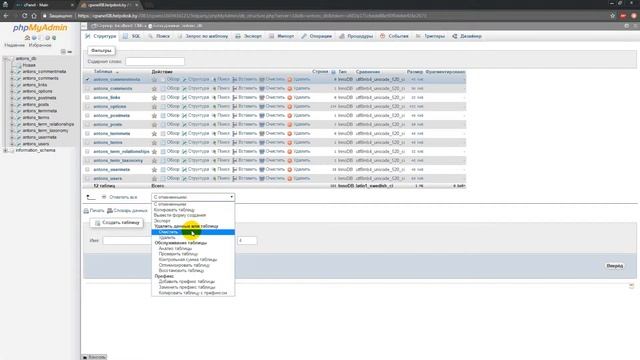Open the С отмеченными dropdown box
The height and width of the screenshot is (360, 640).
click(193, 197)
